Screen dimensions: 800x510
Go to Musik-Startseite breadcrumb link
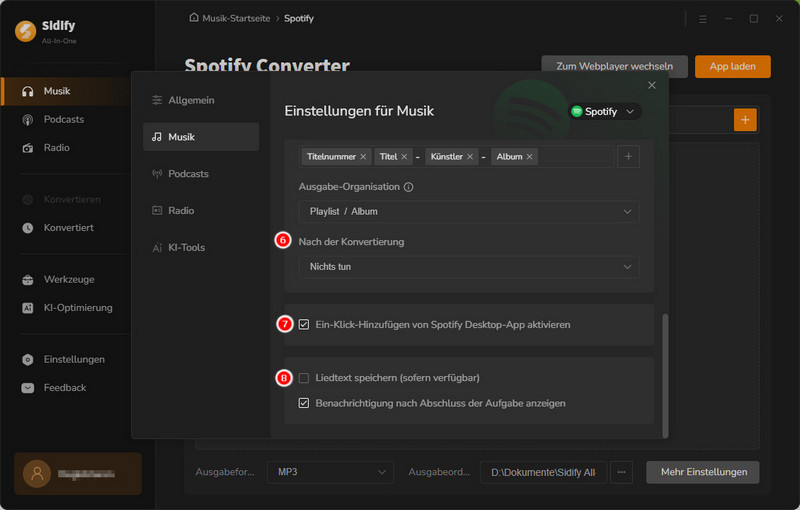point(236,18)
